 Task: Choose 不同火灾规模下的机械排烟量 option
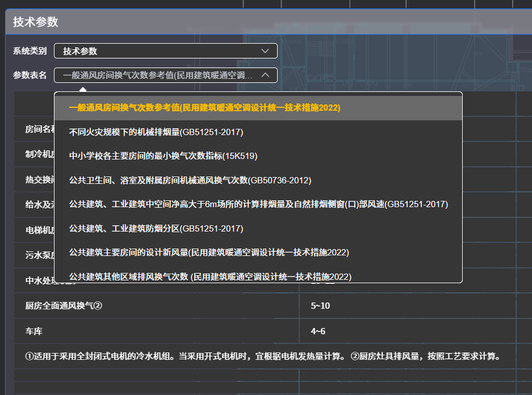point(156,132)
